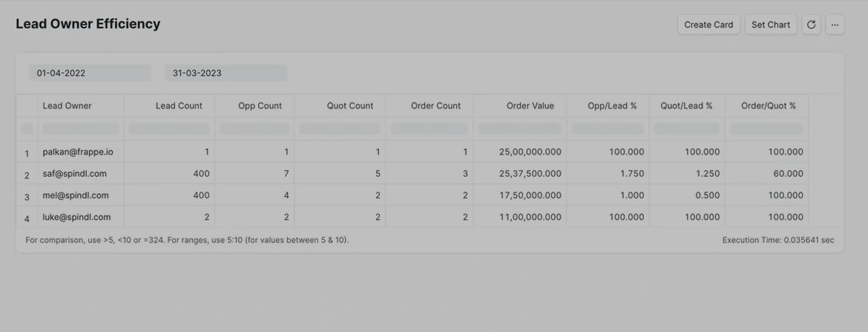Select the palkan@frappe.io lead owner cell
This screenshot has width=868, height=332.
[x=78, y=152]
